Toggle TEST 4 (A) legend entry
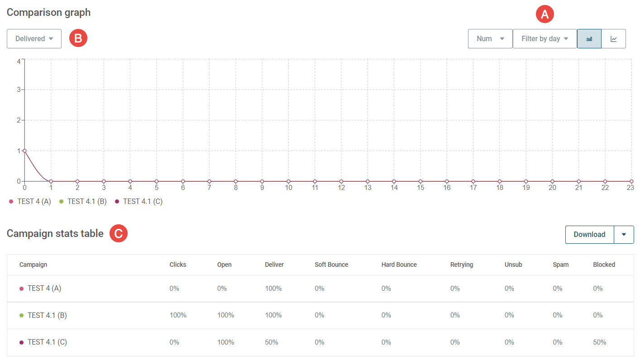The width and height of the screenshot is (640, 364). (30, 202)
